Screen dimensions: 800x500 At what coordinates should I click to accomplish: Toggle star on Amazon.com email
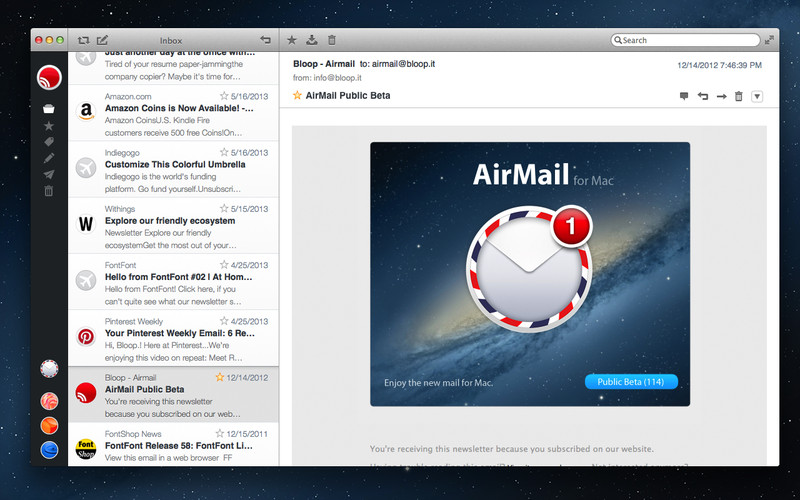pyautogui.click(x=224, y=96)
